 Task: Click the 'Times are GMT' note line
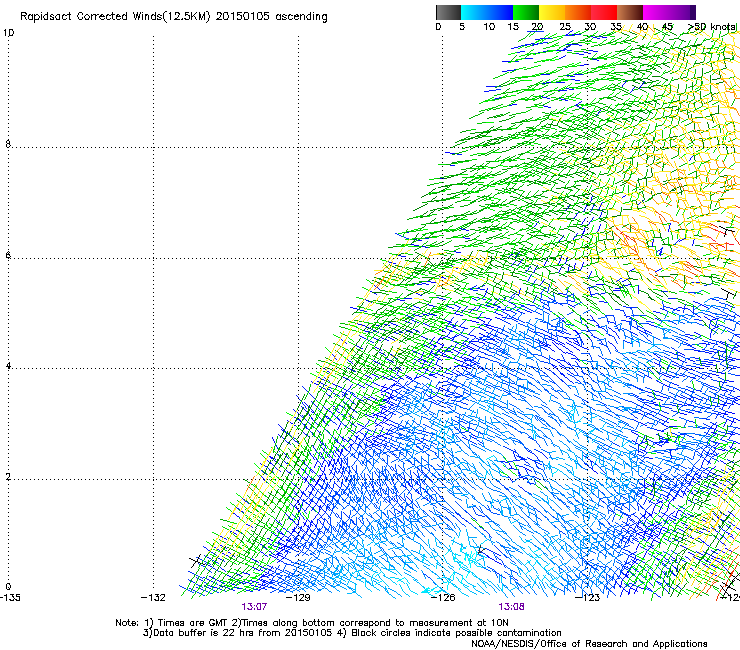(x=312, y=623)
